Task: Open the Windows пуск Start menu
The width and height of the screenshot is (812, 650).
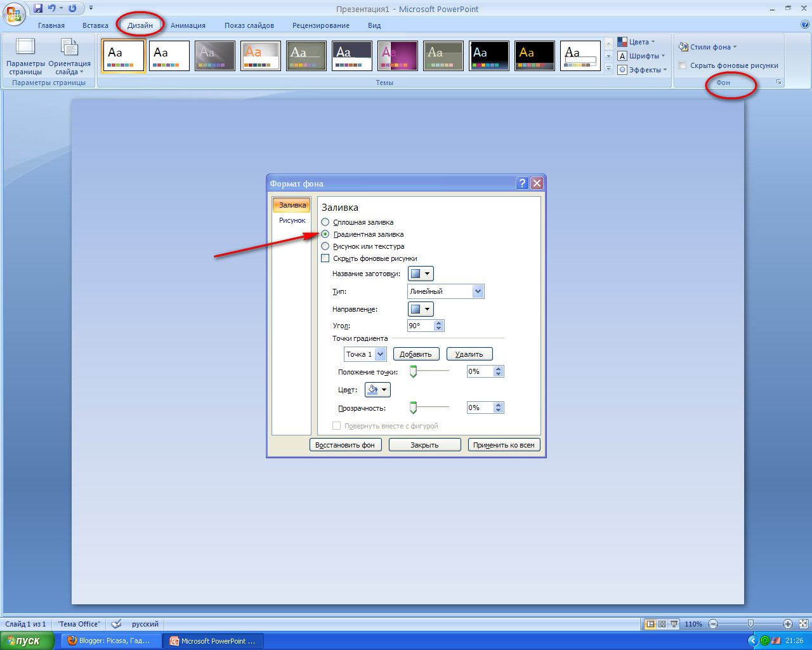Action: click(28, 641)
